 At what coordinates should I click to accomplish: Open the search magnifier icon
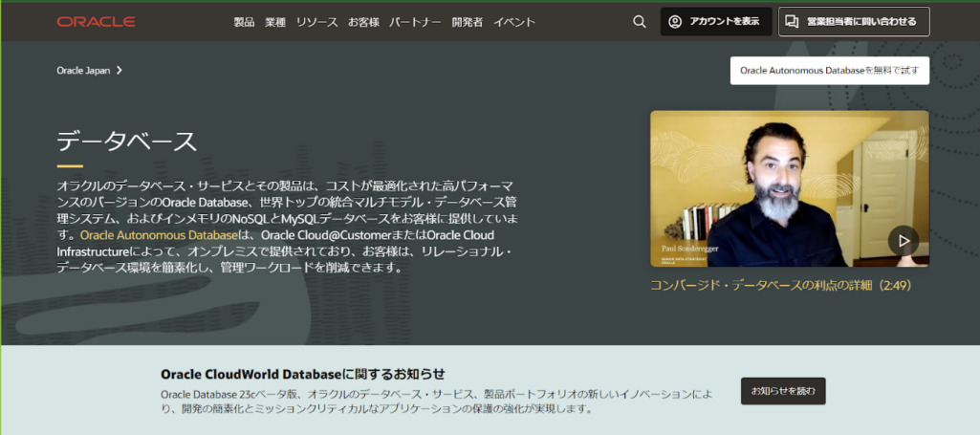(x=639, y=22)
